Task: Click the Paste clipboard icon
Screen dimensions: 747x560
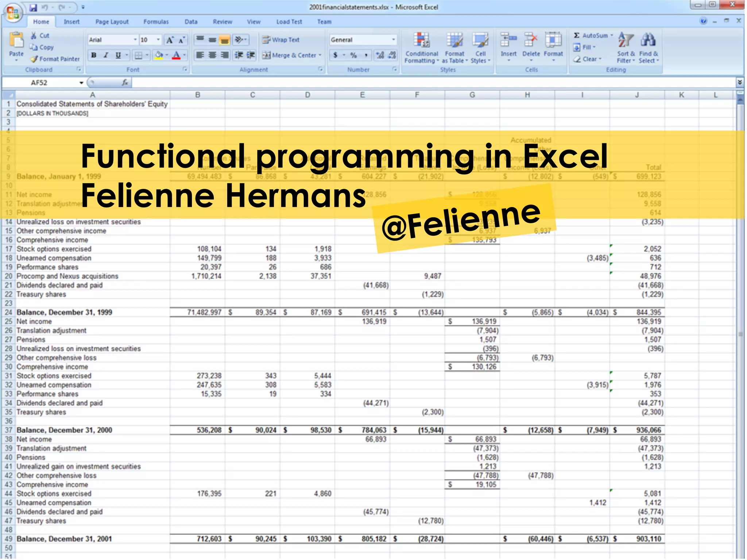Action: point(16,40)
